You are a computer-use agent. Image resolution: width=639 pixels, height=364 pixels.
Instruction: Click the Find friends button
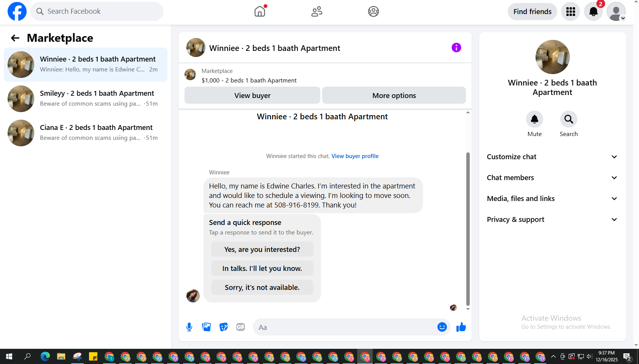pyautogui.click(x=532, y=11)
